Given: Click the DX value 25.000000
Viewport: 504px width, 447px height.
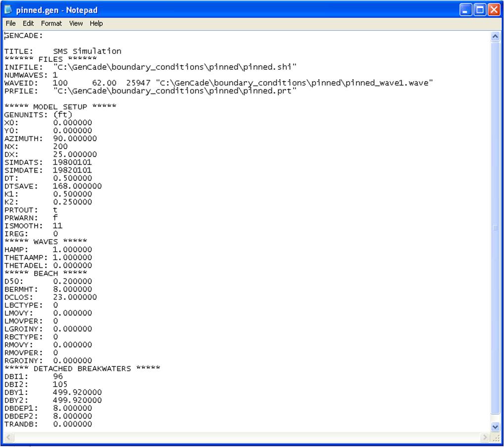Looking at the screenshot, I should 75,154.
